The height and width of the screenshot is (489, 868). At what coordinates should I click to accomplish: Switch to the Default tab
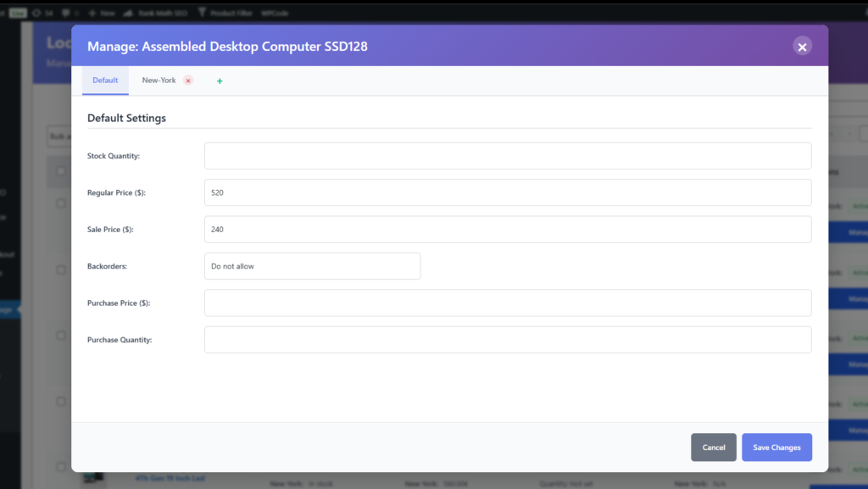105,81
